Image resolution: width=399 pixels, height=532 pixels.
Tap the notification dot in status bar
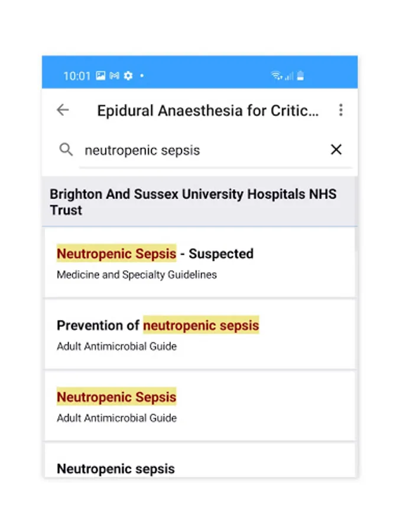142,76
